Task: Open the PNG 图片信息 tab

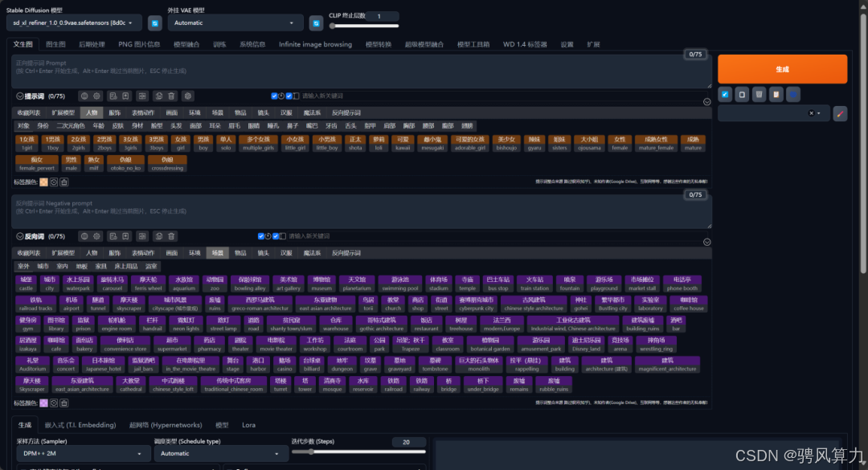Action: [x=139, y=44]
